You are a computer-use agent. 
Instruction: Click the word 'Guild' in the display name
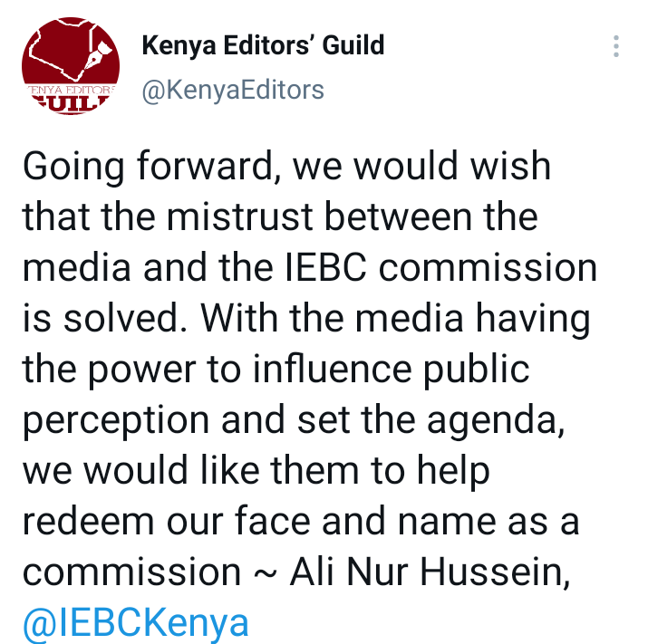point(353,45)
